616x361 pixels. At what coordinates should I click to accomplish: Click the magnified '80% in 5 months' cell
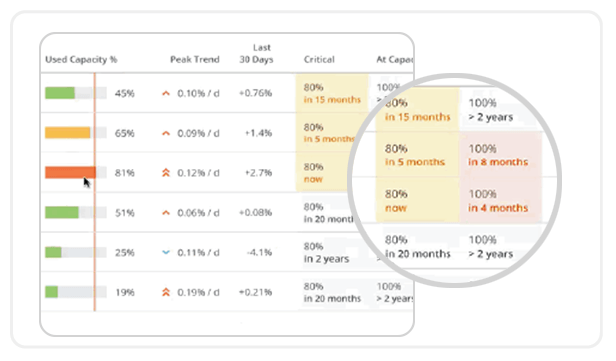point(417,155)
